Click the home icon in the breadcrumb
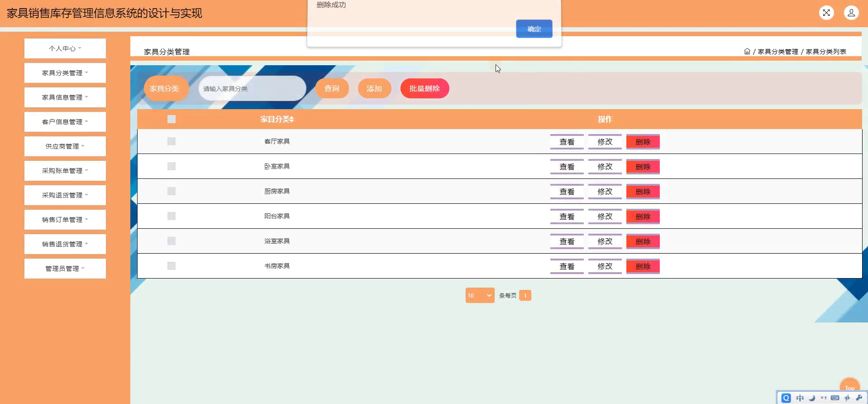This screenshot has width=868, height=404. click(747, 52)
